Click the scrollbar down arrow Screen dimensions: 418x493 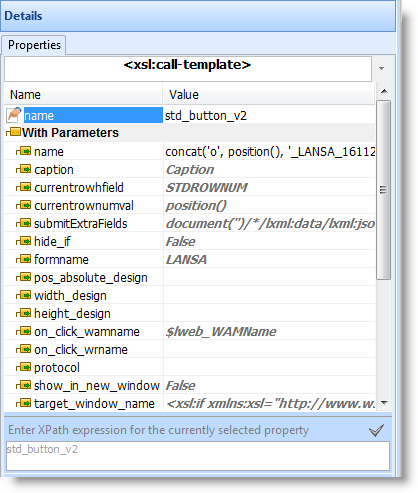click(384, 403)
